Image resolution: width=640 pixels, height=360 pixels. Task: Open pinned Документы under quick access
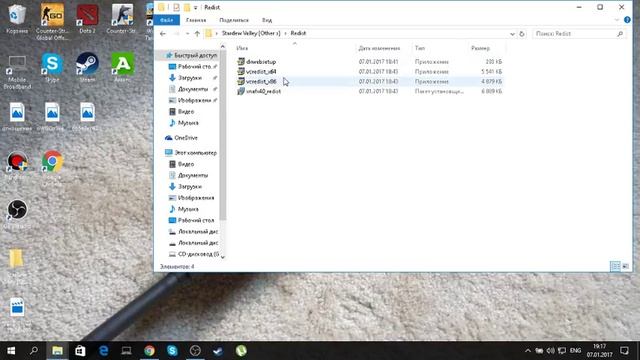coord(193,89)
